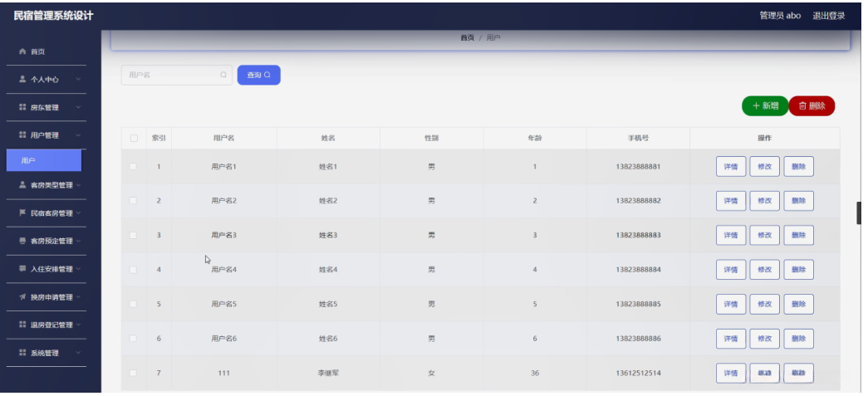Click the grid icon beside 系统管理

click(x=22, y=352)
